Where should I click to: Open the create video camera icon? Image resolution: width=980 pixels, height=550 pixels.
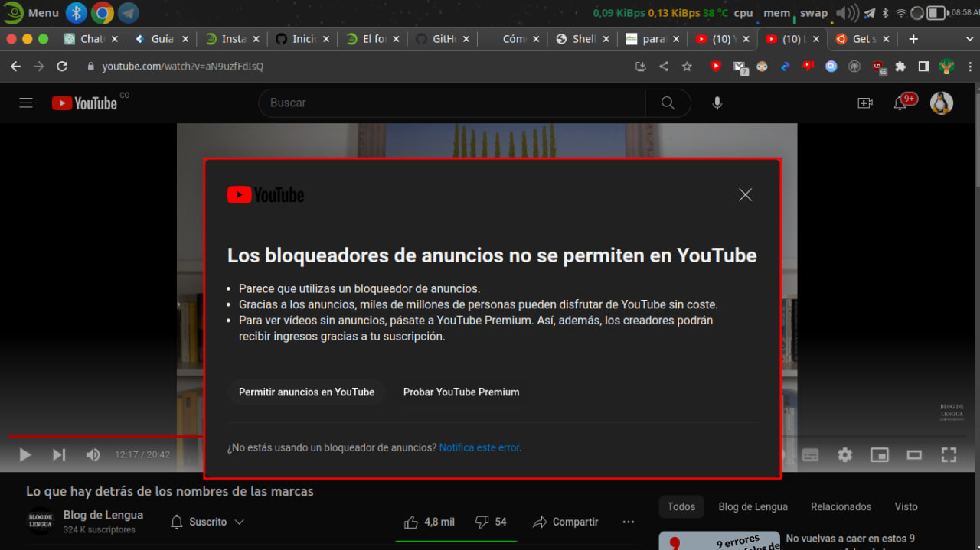click(x=865, y=103)
